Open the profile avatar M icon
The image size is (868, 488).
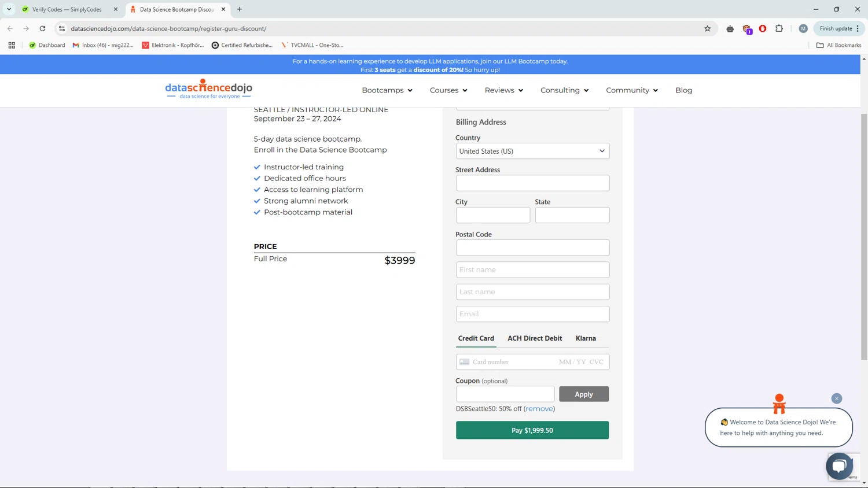point(803,28)
